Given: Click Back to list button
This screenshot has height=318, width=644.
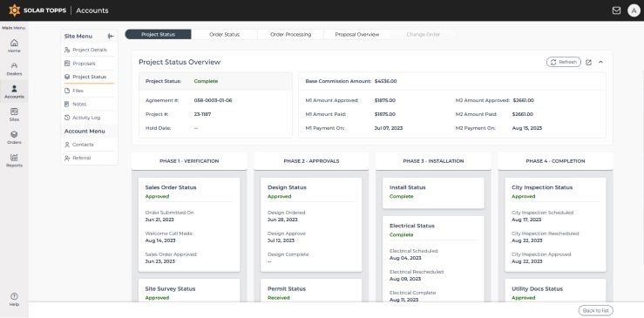Looking at the screenshot, I should [595, 311].
